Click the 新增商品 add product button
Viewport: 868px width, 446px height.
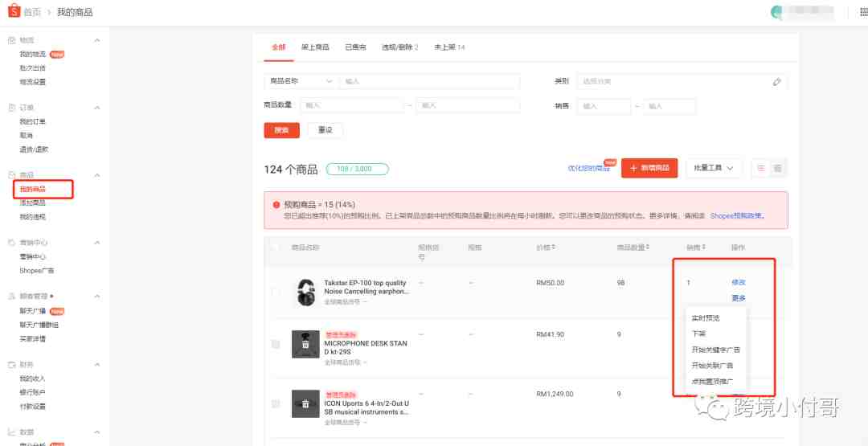649,168
